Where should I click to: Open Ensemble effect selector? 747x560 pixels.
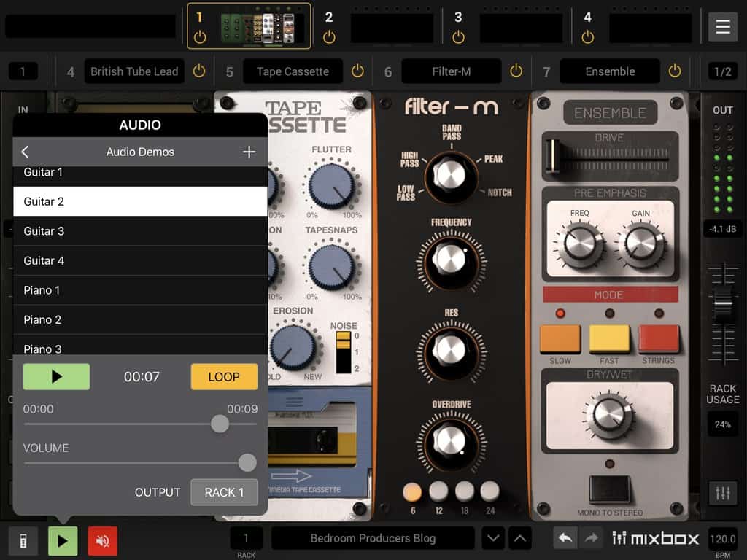610,71
